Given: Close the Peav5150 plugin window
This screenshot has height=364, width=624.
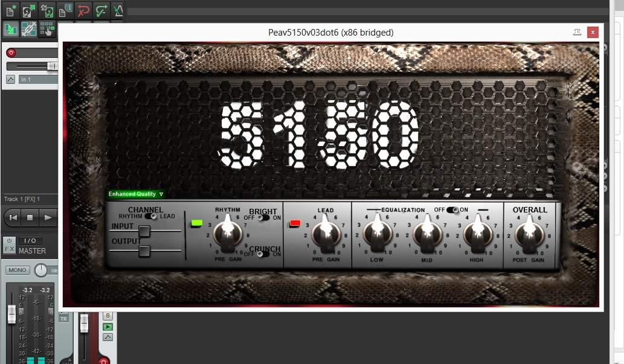Looking at the screenshot, I should [593, 32].
